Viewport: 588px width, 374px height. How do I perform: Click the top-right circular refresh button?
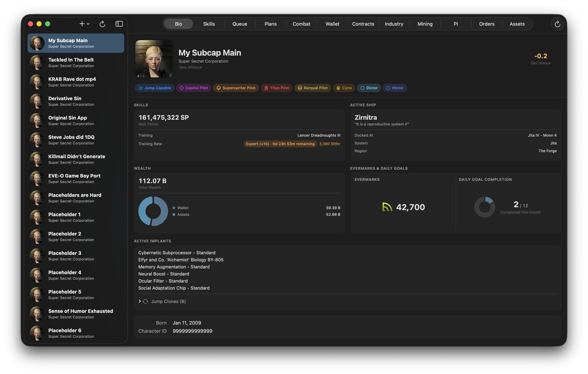(x=557, y=24)
